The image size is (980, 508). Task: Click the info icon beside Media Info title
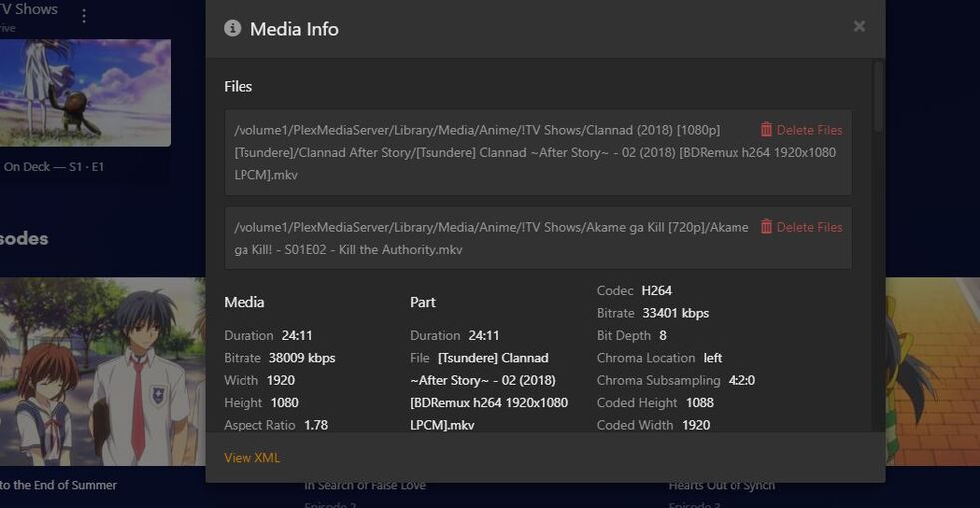[x=233, y=29]
